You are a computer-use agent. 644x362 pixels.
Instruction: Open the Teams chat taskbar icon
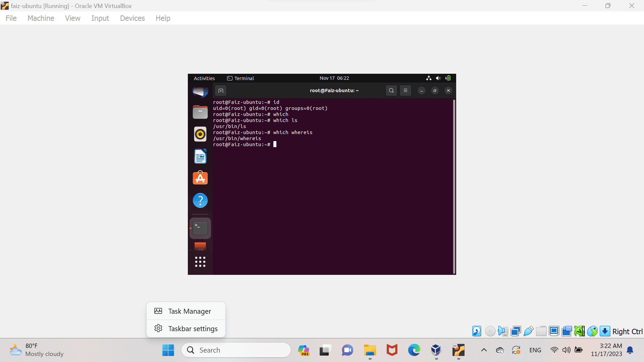pyautogui.click(x=347, y=350)
